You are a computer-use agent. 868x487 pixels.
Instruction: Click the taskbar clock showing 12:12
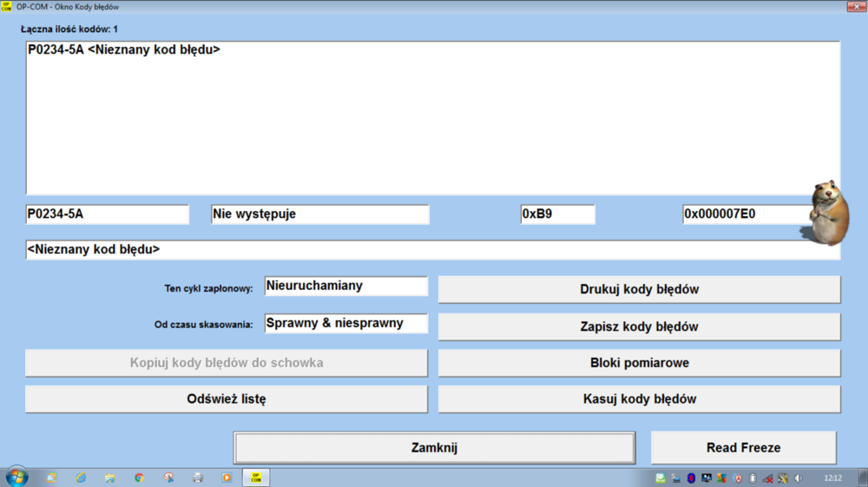833,478
